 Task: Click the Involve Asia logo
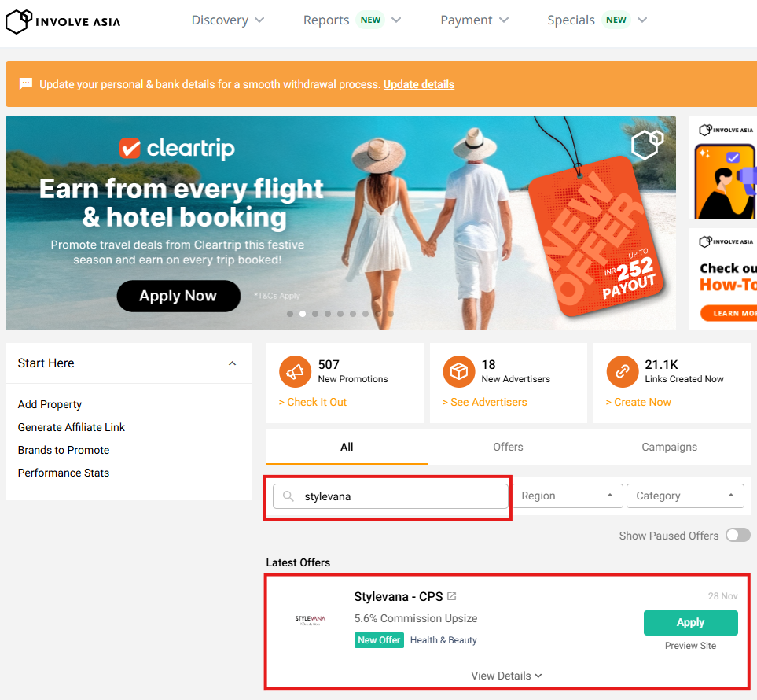click(x=63, y=21)
